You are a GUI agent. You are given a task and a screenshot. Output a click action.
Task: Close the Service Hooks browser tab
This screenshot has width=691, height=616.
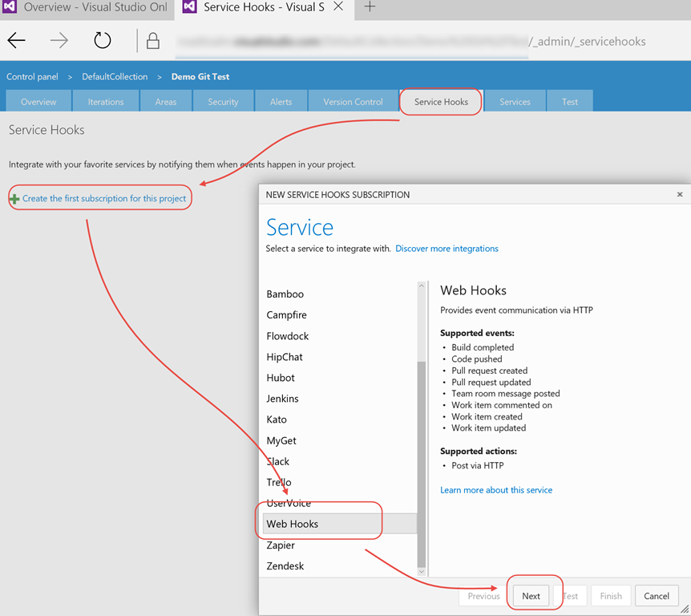(338, 7)
